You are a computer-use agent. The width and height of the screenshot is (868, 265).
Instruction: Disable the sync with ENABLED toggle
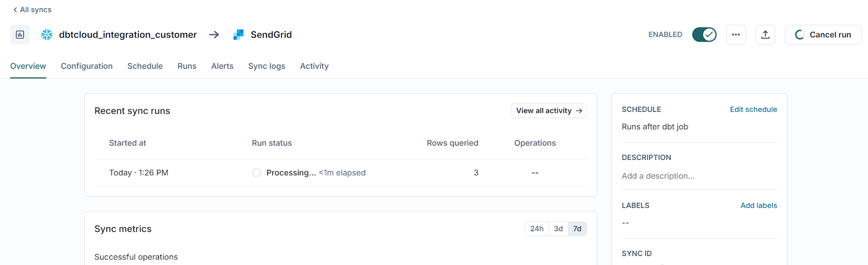tap(704, 35)
